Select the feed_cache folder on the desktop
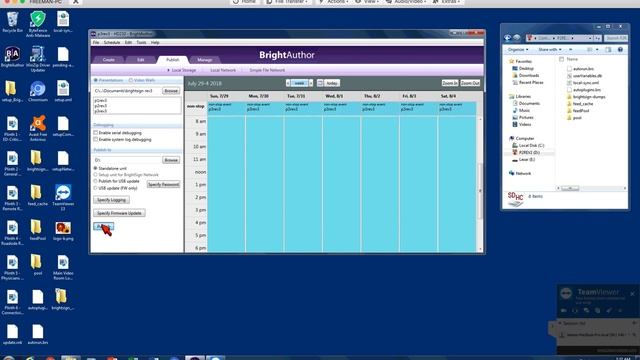This screenshot has height=360, width=640. pyautogui.click(x=38, y=196)
